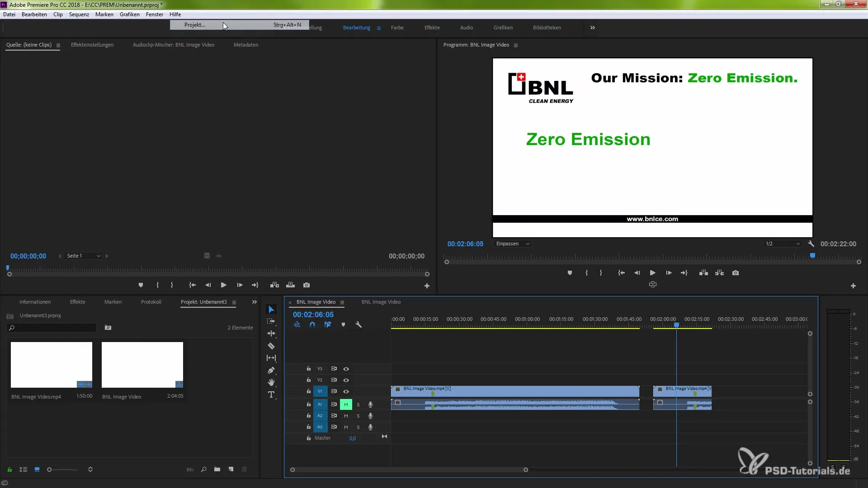Expand Project panel overflow tabs chevron
This screenshot has height=488, width=868.
(254, 302)
